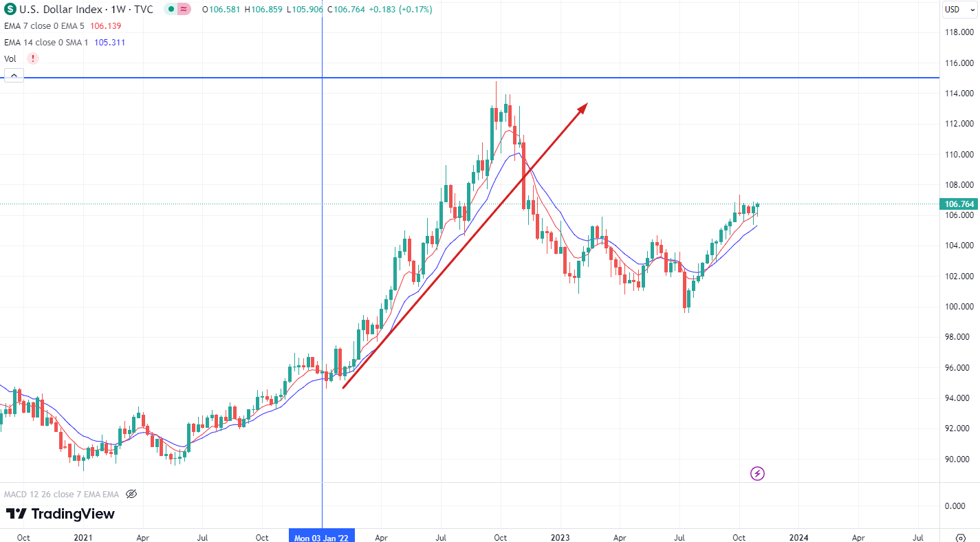Click the green market status dot

170,10
